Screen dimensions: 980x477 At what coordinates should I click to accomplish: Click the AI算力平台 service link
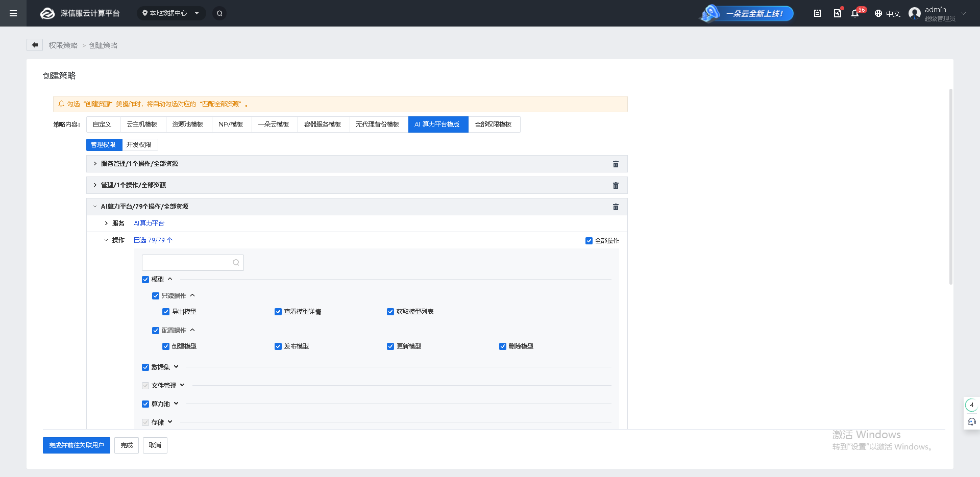(149, 223)
